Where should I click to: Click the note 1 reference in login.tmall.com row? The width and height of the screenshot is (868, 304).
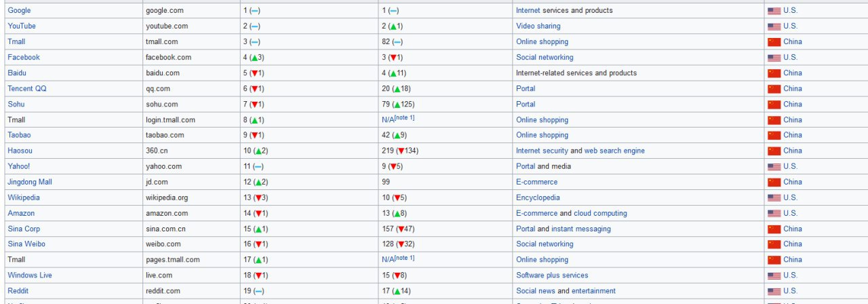pyautogui.click(x=405, y=118)
